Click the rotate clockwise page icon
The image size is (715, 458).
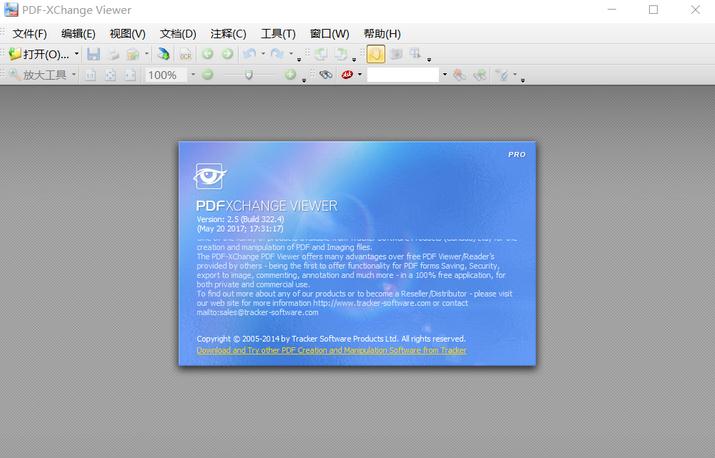341,54
